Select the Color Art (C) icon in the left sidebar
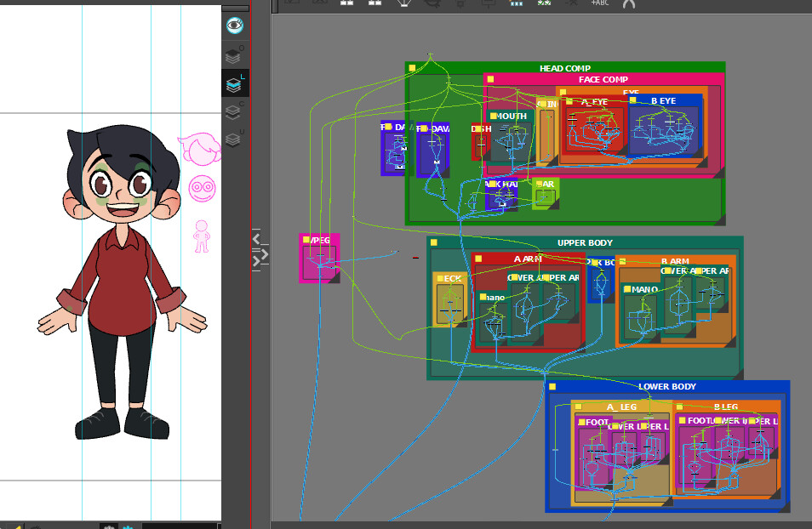 click(x=232, y=111)
